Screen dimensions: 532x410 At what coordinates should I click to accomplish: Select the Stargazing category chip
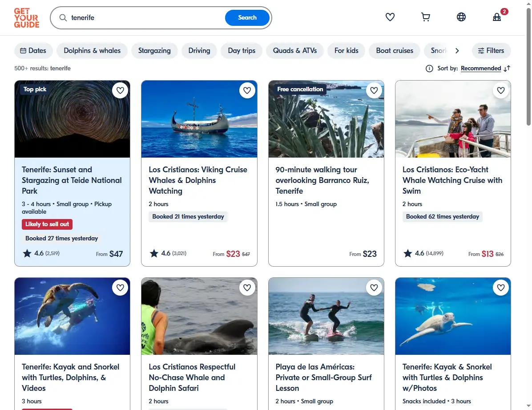click(x=154, y=51)
